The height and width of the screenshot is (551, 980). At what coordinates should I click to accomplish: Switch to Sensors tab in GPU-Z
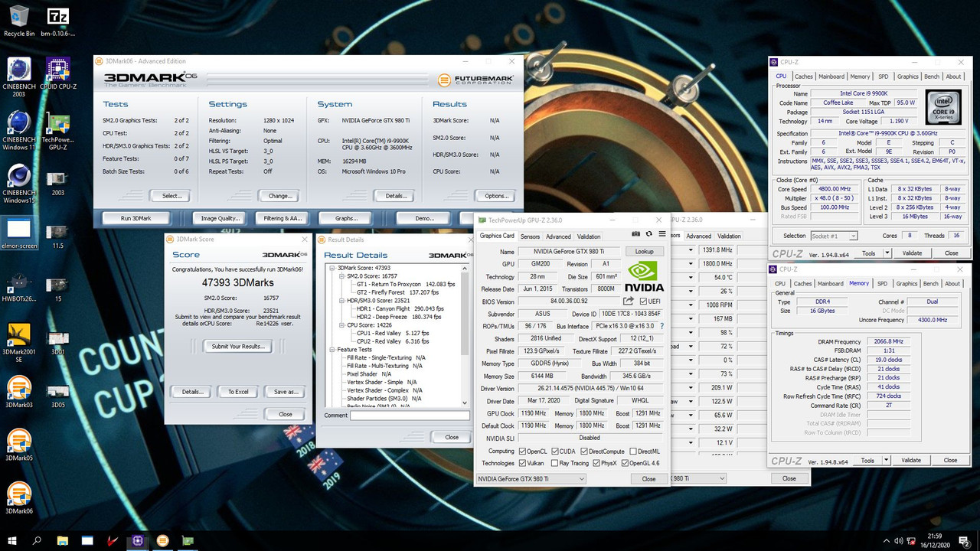click(x=530, y=236)
